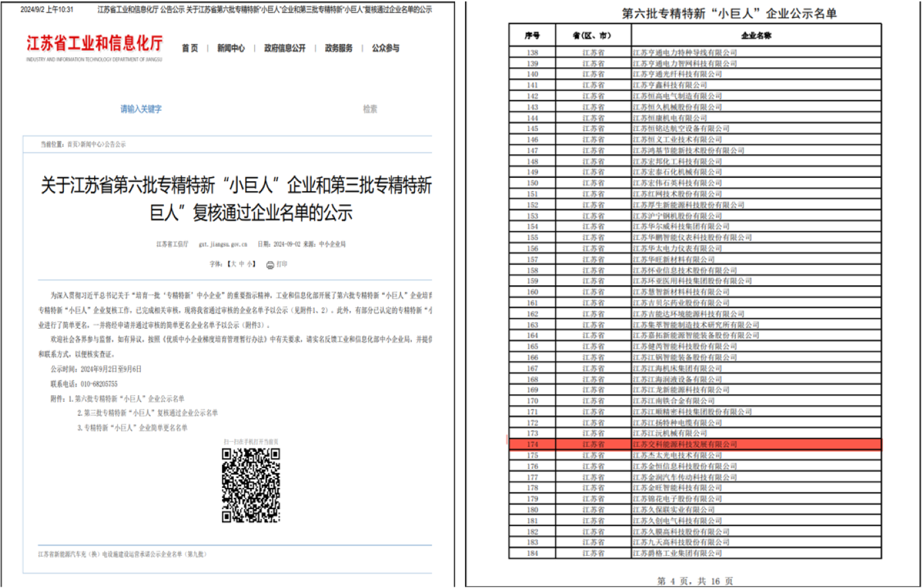Open the 政府信息公开 navigation item
The width and height of the screenshot is (922, 588).
point(285,48)
